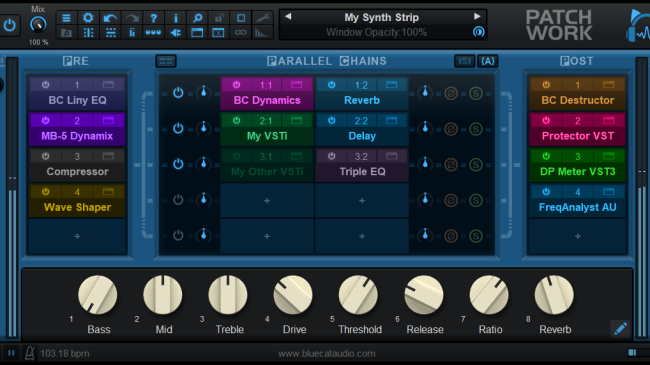Solo the first parallel chain
This screenshot has height=365, width=650.
coord(475,93)
